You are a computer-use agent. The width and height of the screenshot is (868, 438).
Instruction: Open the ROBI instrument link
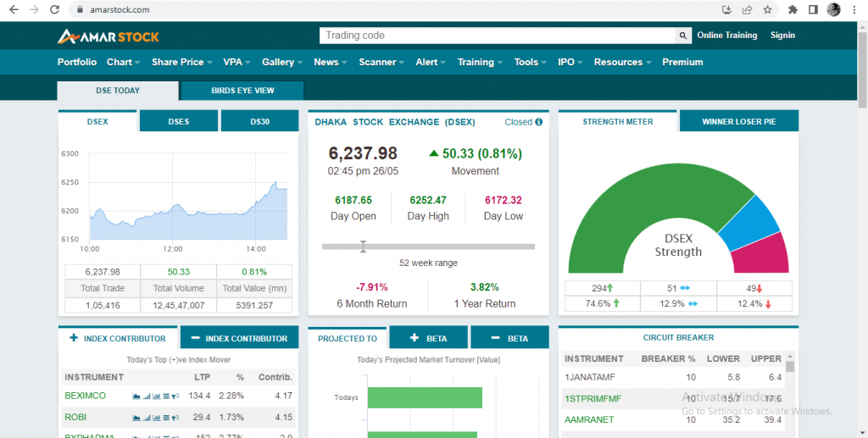pyautogui.click(x=75, y=418)
